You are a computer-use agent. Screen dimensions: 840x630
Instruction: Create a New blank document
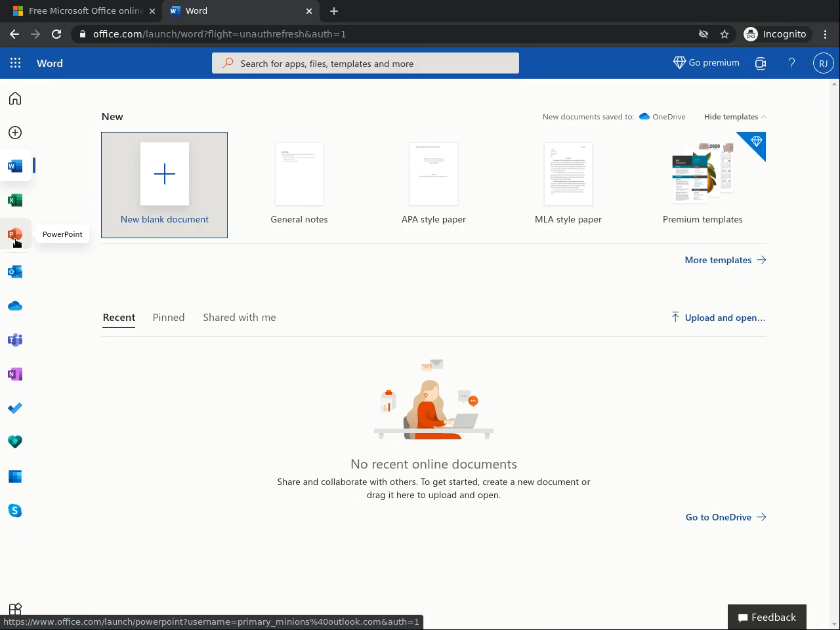pos(165,185)
